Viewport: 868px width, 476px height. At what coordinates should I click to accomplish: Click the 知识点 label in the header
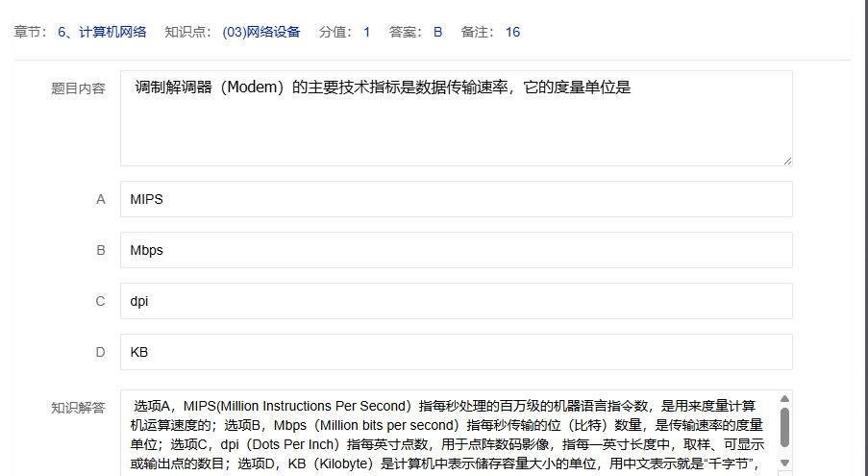point(184,32)
